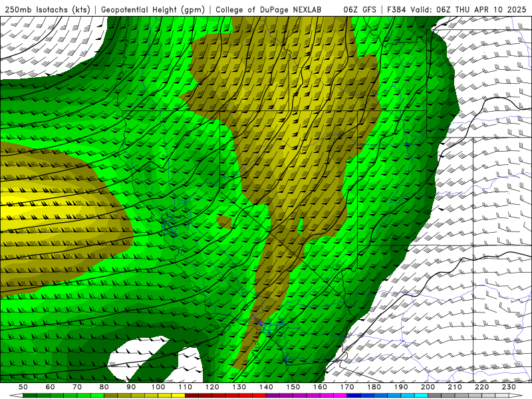Click the left end arrow of the color bar
This screenshot has height=399, width=532.
point(16,396)
